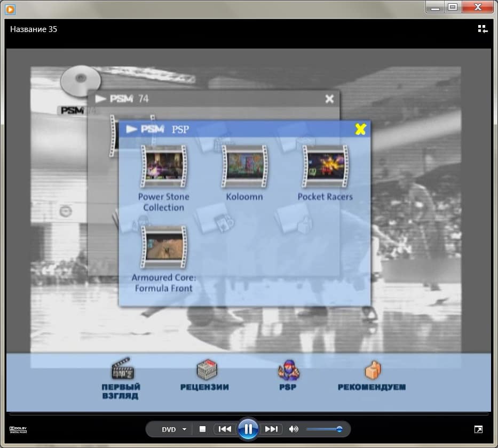Open the Рецензии section icon
This screenshot has height=448, width=498.
[x=207, y=369]
